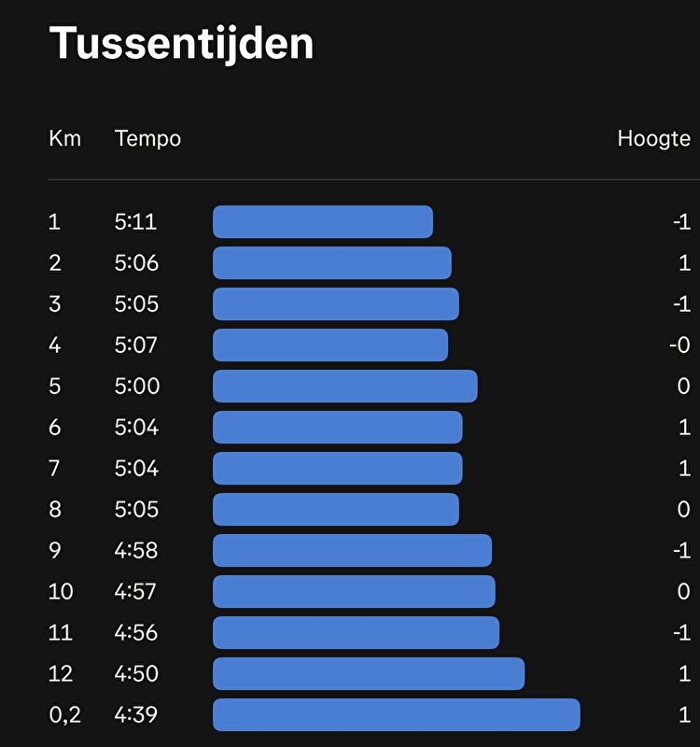Click the pace bar for kilometer 6
This screenshot has width=700, height=747.
(338, 428)
